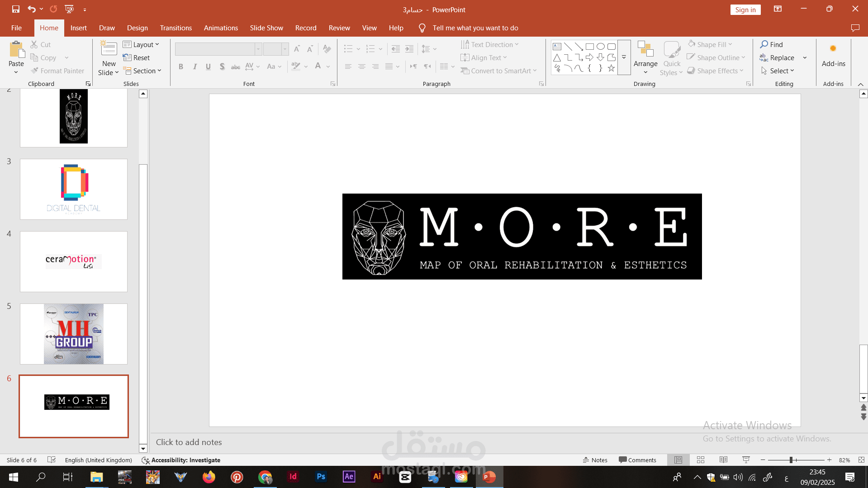Viewport: 868px width, 488px height.
Task: Select the ceramotion slide 4 thumbnail
Action: (74, 261)
